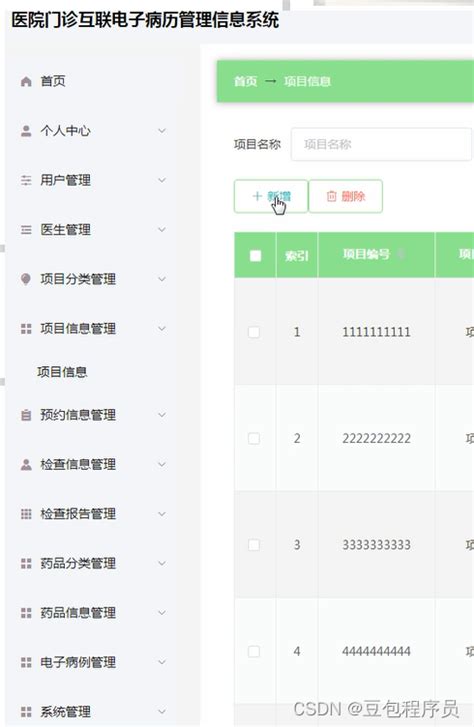Open the 用户管理 menu label
Image resolution: width=474 pixels, height=727 pixels.
65,180
